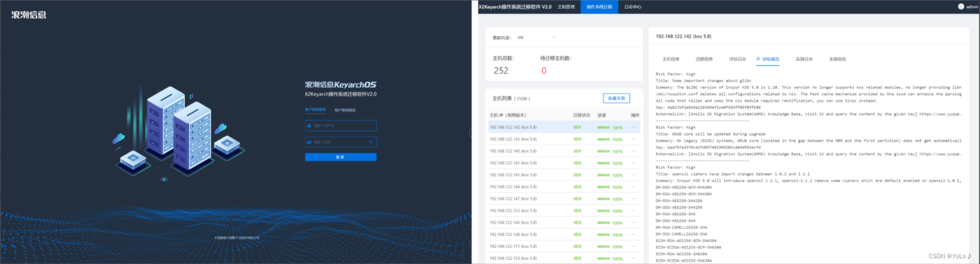The width and height of the screenshot is (980, 264).
Task: Click progress bar of host 192.168.122.142
Action: pos(603,127)
